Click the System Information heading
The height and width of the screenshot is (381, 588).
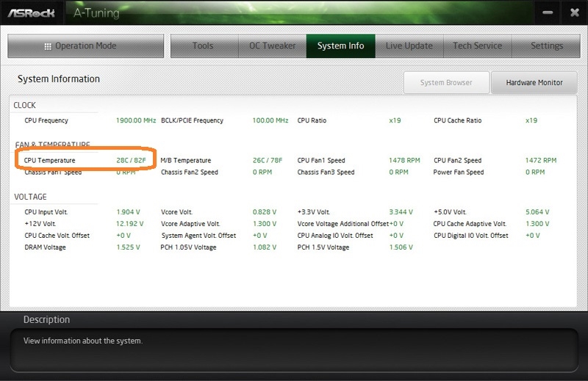(59, 79)
